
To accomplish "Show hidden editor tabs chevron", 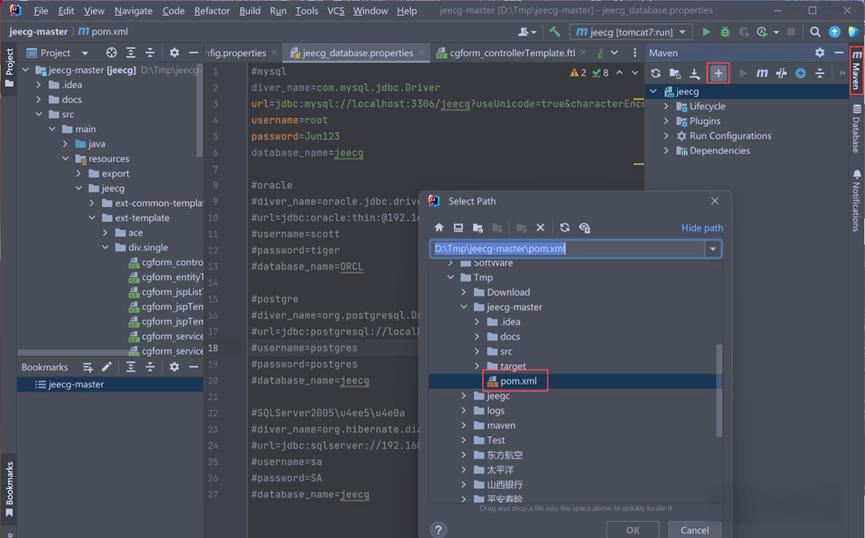I will pos(614,52).
